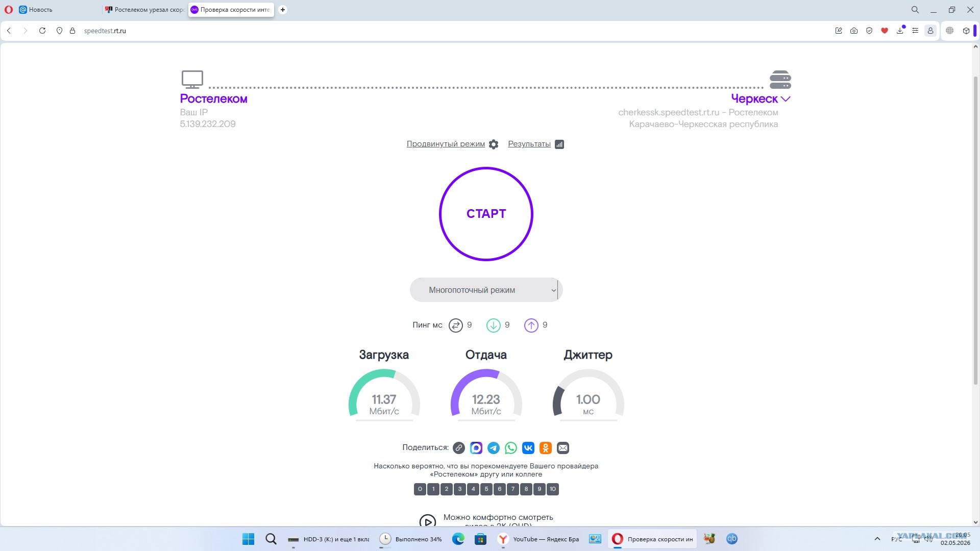Image resolution: width=980 pixels, height=551 pixels.
Task: Take a snapshot with the camera icon
Action: coord(854,31)
